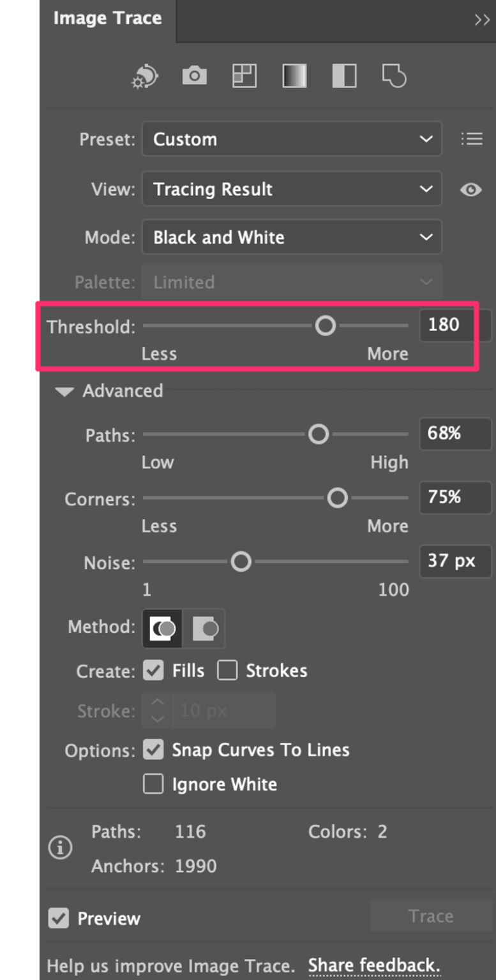
Task: Choose the Low Color preset icon
Action: coord(243,75)
